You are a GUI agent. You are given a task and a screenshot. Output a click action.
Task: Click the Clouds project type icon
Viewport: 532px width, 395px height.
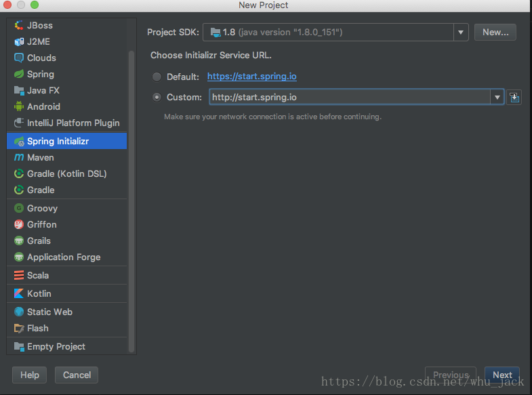19,58
